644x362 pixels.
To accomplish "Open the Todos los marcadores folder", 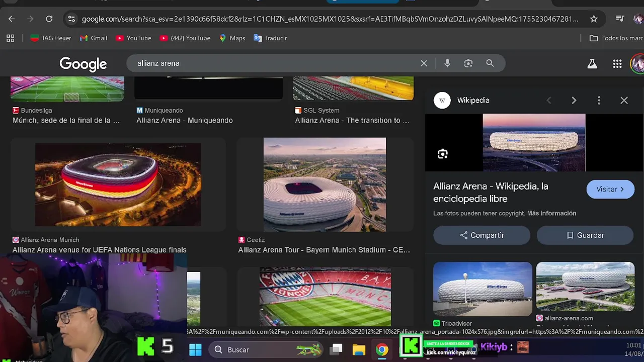I will 616,38.
